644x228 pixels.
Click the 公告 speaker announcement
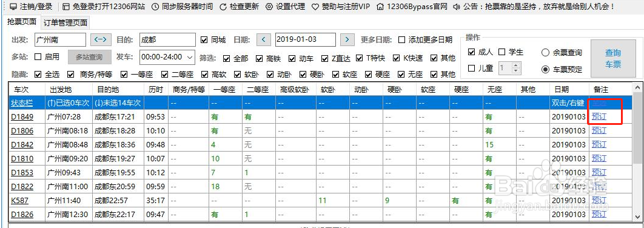pos(534,7)
